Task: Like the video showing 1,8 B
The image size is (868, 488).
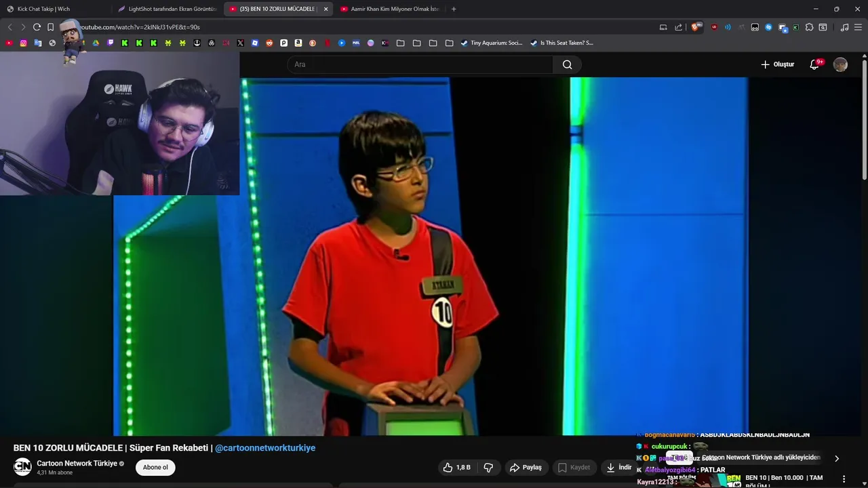Action: click(456, 467)
